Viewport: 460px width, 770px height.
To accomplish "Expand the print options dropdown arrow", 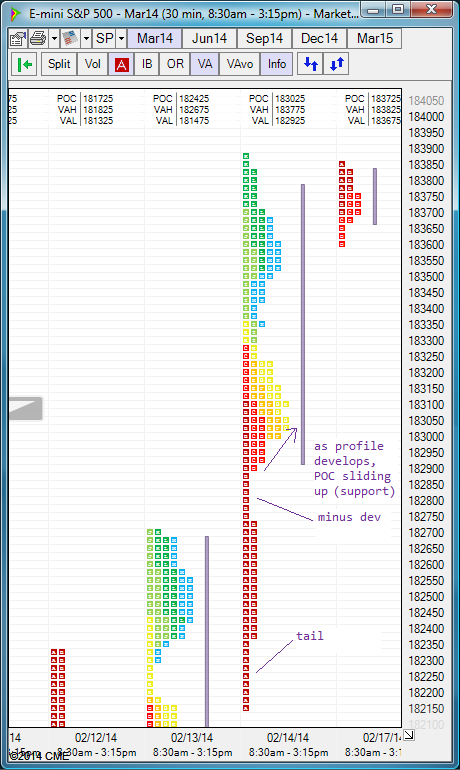I will tap(54, 38).
